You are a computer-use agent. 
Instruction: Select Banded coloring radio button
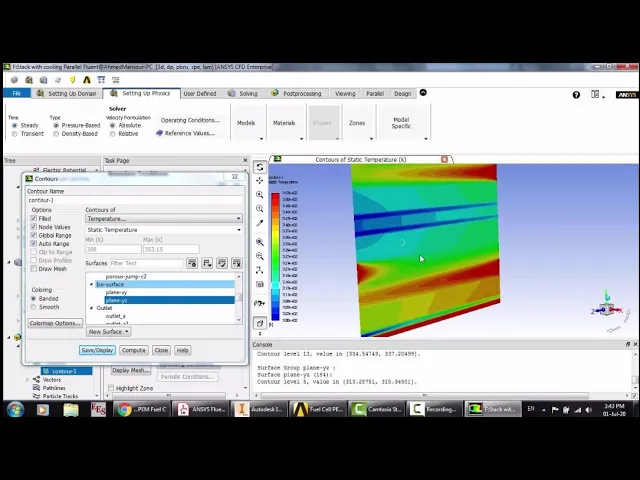click(x=34, y=298)
